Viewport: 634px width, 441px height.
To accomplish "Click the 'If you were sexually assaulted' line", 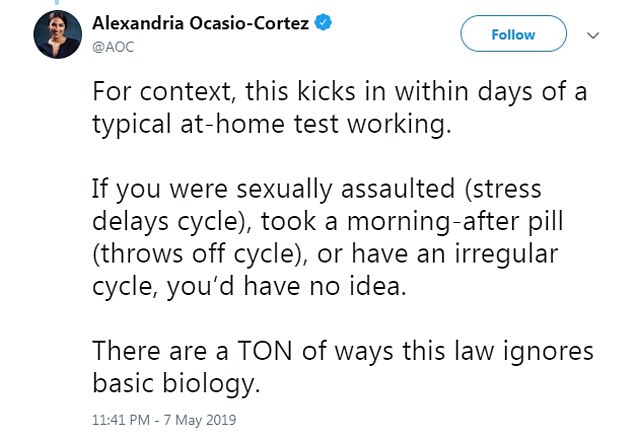I will point(317,189).
